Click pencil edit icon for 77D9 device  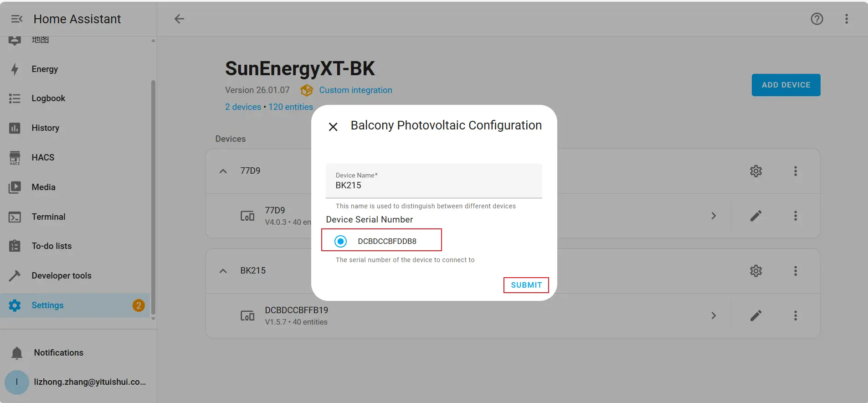click(755, 216)
